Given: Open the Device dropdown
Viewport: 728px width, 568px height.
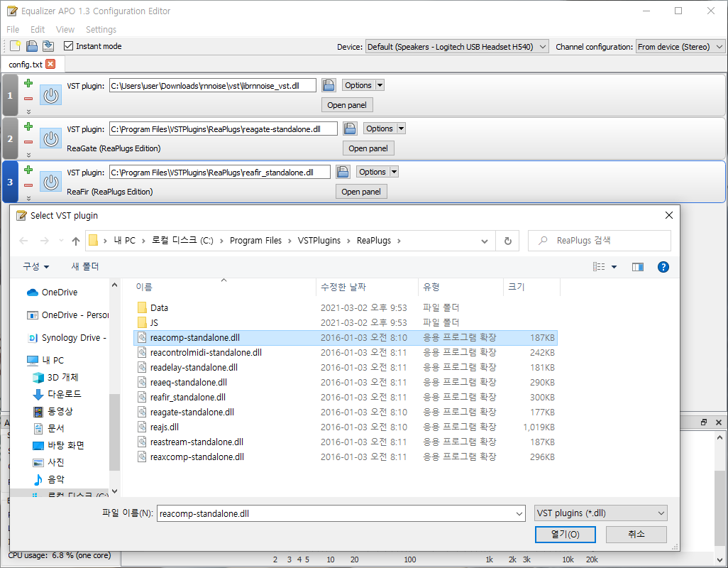Looking at the screenshot, I should (457, 46).
